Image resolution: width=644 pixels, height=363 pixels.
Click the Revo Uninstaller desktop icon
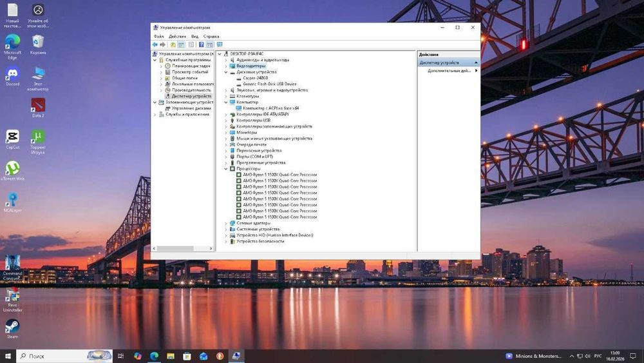(x=12, y=296)
